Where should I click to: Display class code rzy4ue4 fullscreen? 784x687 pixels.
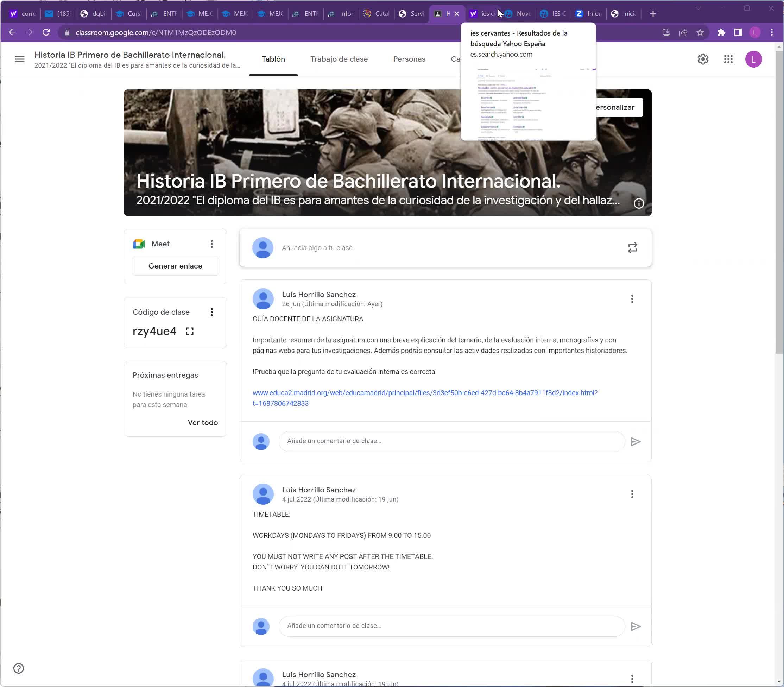189,331
